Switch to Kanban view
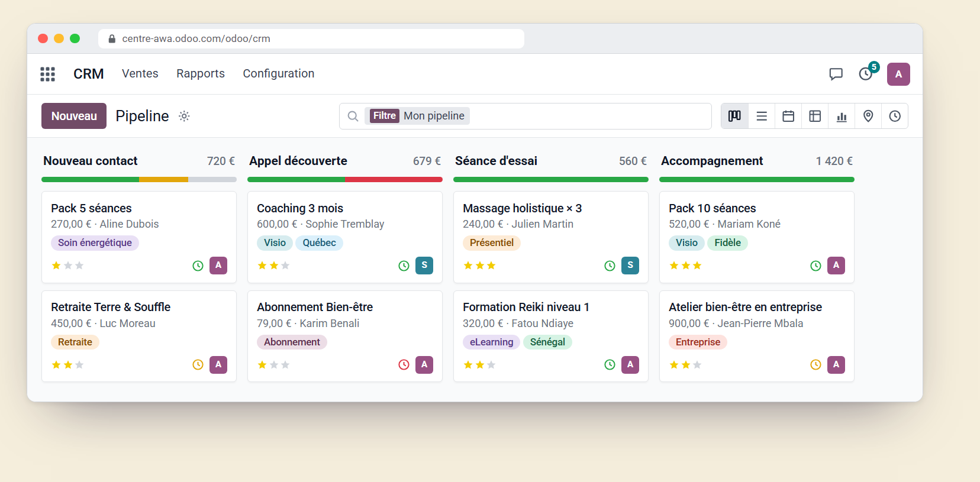The image size is (980, 482). click(734, 116)
